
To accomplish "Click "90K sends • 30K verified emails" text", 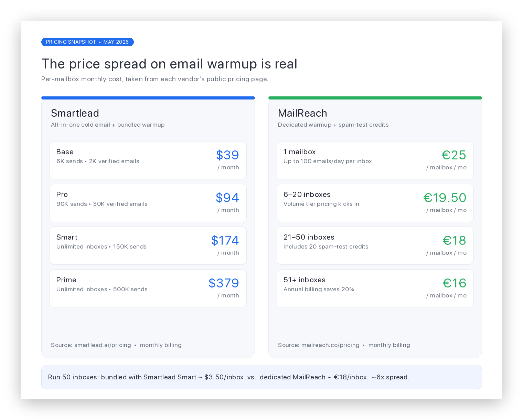I will point(102,204).
